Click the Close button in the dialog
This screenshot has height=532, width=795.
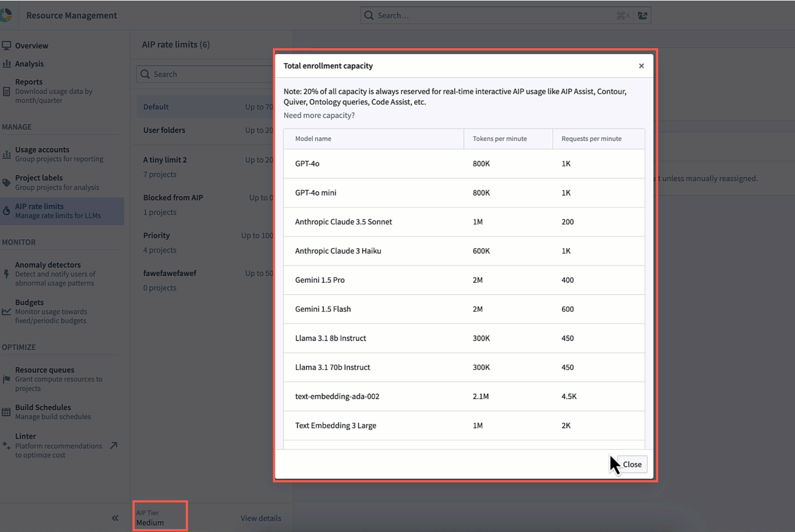[x=632, y=464]
